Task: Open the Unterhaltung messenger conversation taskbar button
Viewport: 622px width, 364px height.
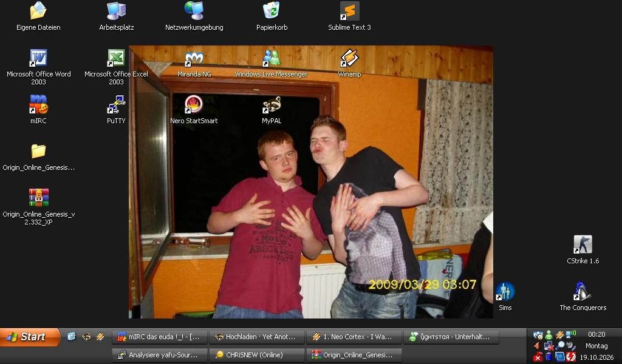Action: coord(451,337)
